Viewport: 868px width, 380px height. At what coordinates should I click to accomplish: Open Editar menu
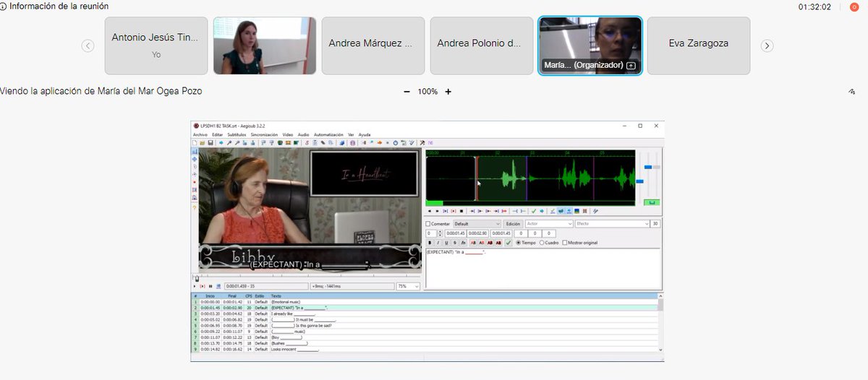coord(218,134)
